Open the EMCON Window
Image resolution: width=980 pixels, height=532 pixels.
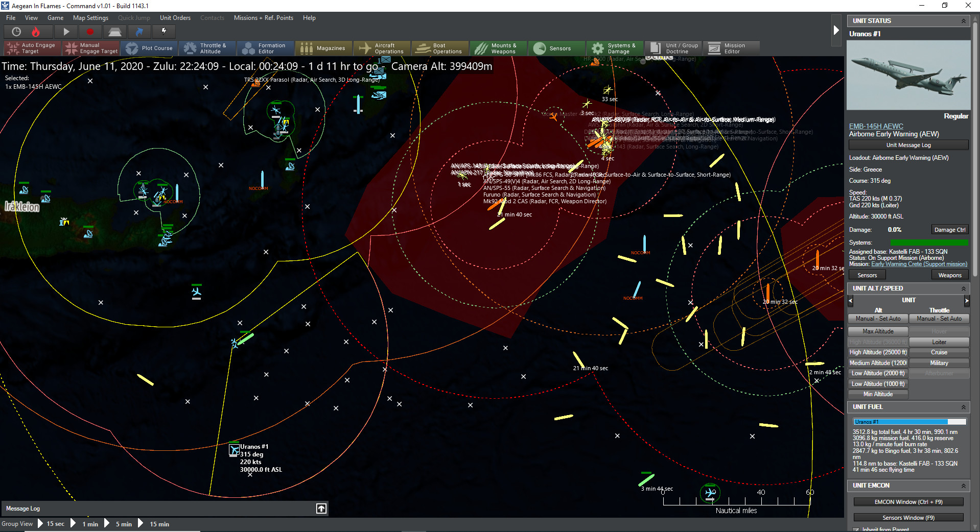coord(908,502)
